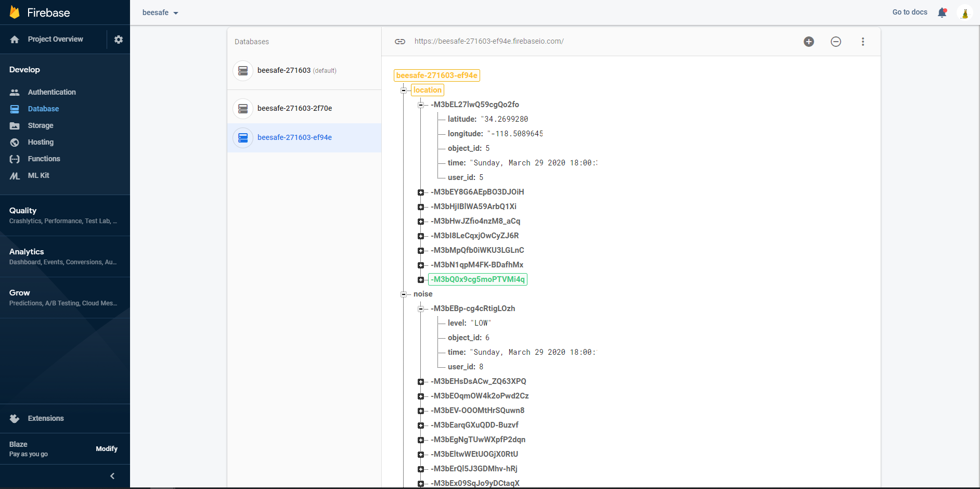The height and width of the screenshot is (489, 980).
Task: Collapse the -M3bEL27lwQ59cgQo2fo node
Action: 421,105
